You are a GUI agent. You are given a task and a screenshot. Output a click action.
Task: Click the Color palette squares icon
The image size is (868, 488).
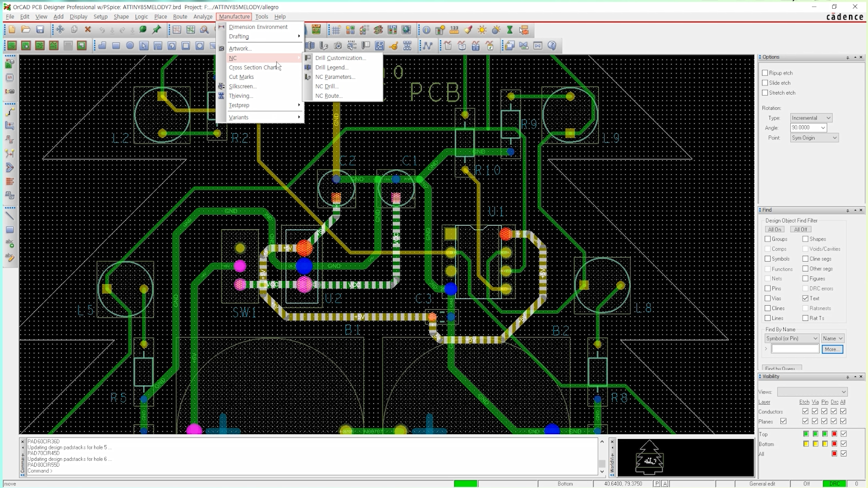pyautogui.click(x=351, y=29)
